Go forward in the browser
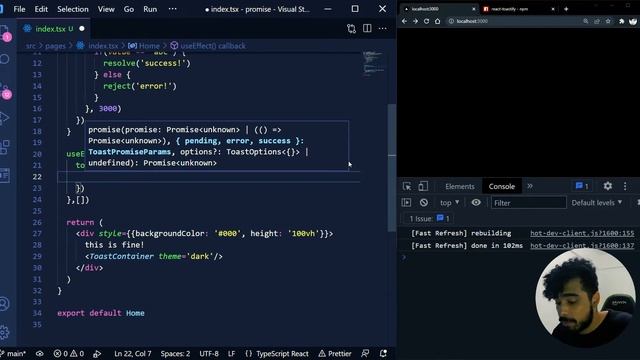Viewport: 640px width, 360px height. point(415,21)
